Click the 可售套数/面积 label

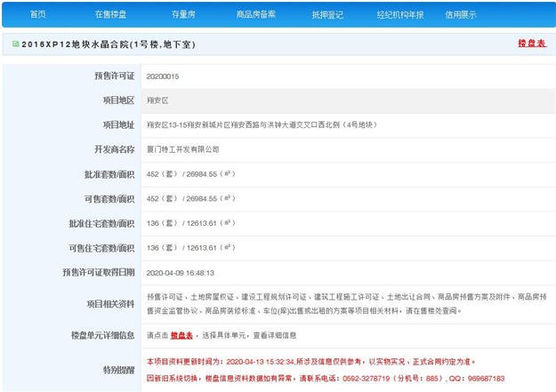click(x=109, y=199)
